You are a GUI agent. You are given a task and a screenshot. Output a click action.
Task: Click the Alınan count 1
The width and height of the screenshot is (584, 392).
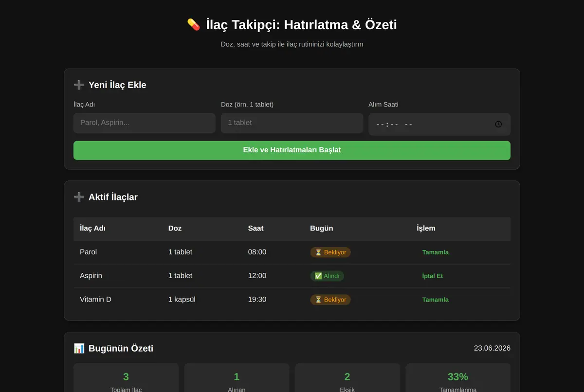(237, 376)
